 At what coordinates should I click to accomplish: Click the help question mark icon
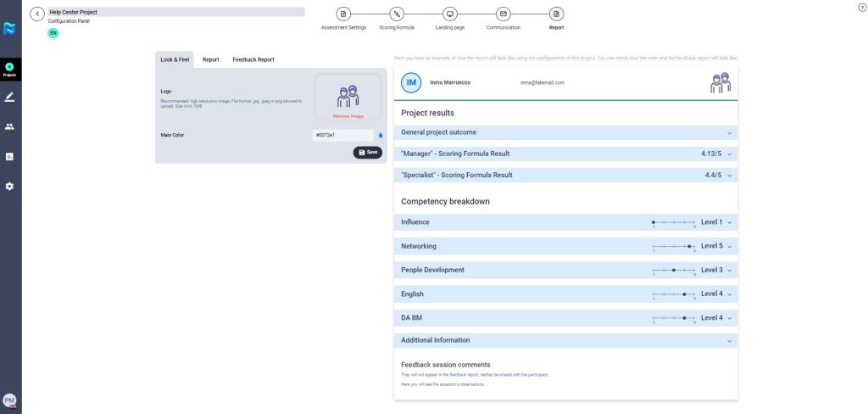point(862,7)
